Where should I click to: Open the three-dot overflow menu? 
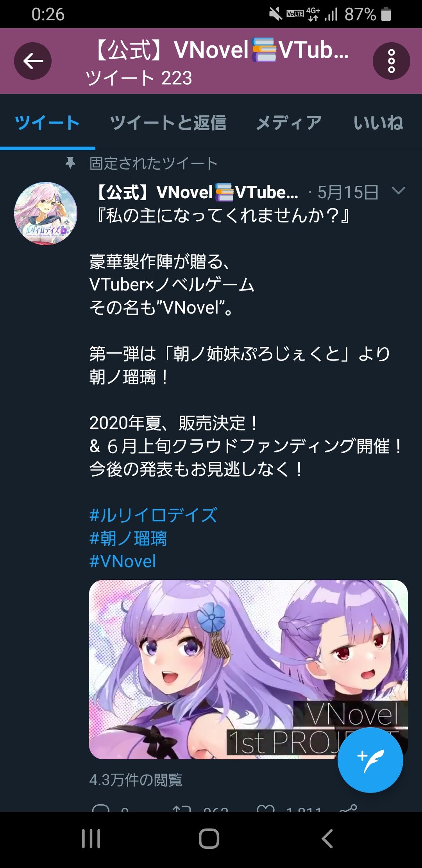pyautogui.click(x=391, y=61)
